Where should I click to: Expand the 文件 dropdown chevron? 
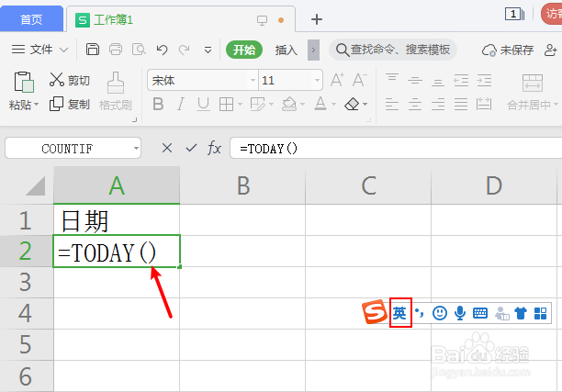point(63,50)
